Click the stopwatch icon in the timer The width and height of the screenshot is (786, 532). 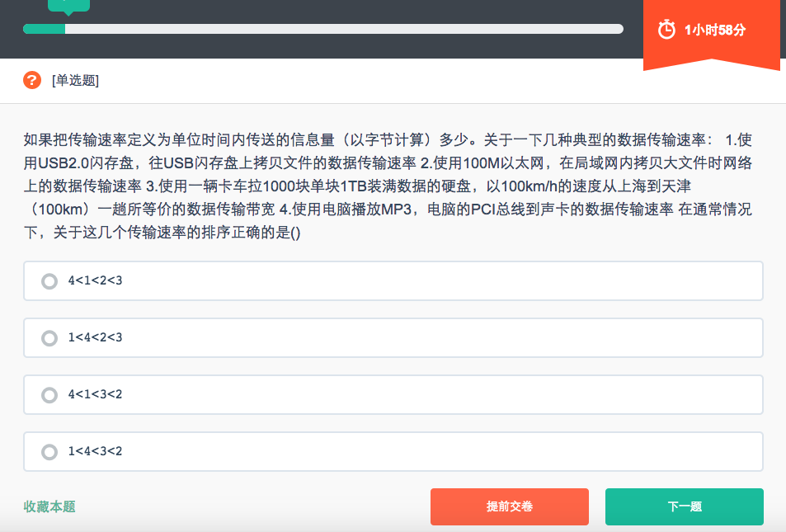pos(666,30)
